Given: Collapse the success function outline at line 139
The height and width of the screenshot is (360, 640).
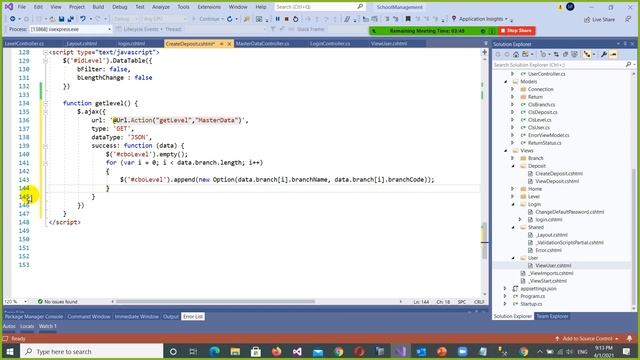Looking at the screenshot, I should point(45,146).
